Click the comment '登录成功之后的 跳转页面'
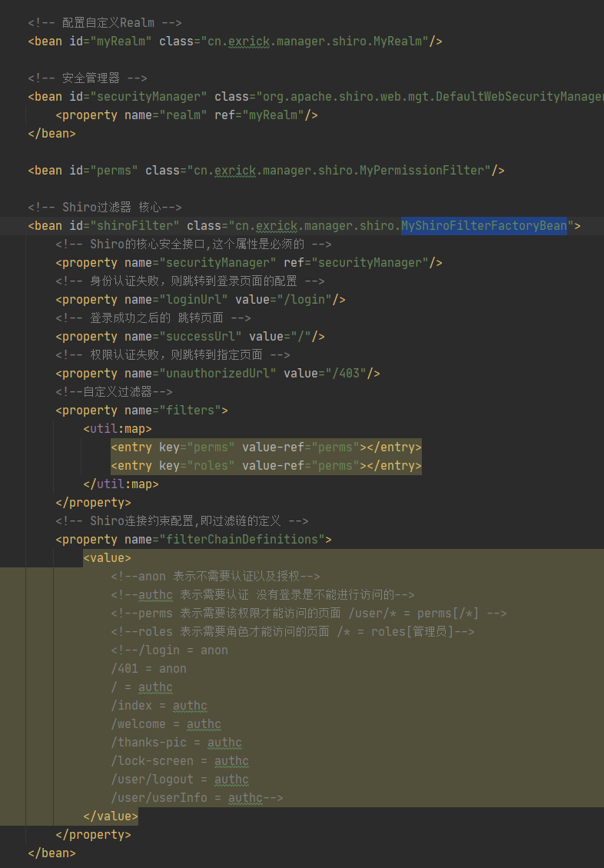Screen dimensions: 604x868 (x=153, y=318)
